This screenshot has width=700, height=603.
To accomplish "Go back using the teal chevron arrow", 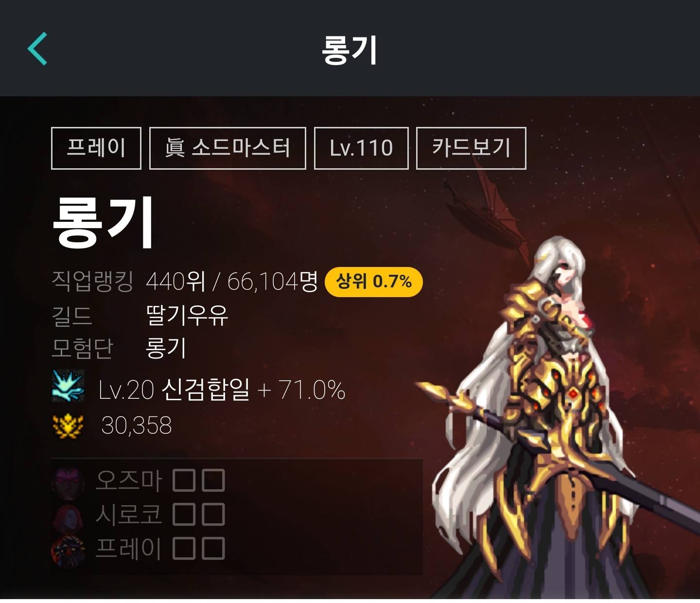I will coord(37,49).
